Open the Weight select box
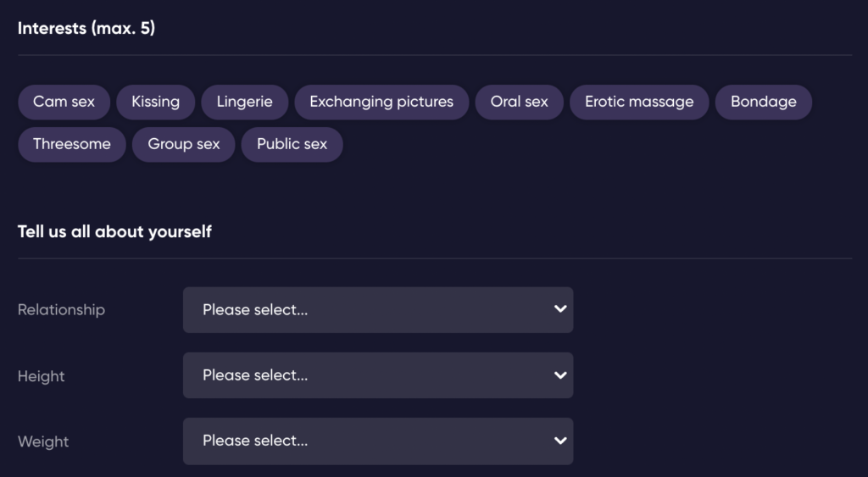The image size is (868, 477). 378,441
